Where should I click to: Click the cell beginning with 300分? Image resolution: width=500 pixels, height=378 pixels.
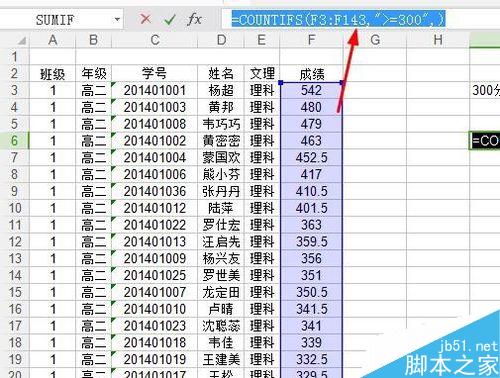(x=485, y=90)
